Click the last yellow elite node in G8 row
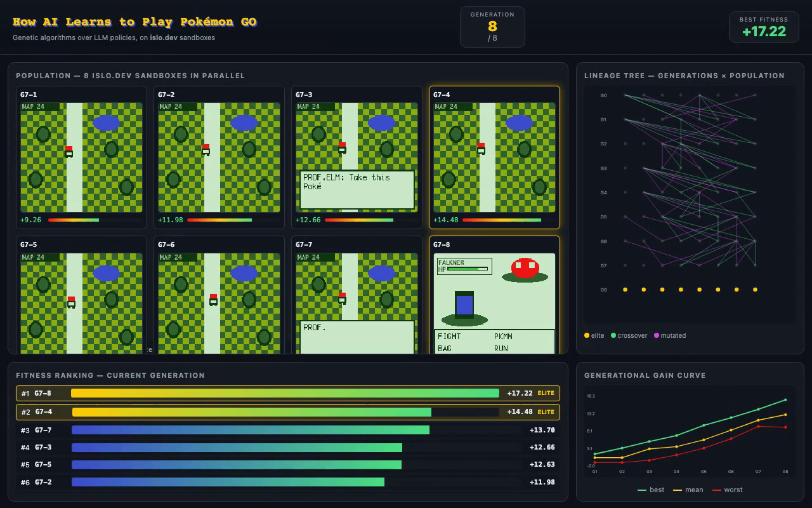 point(755,290)
